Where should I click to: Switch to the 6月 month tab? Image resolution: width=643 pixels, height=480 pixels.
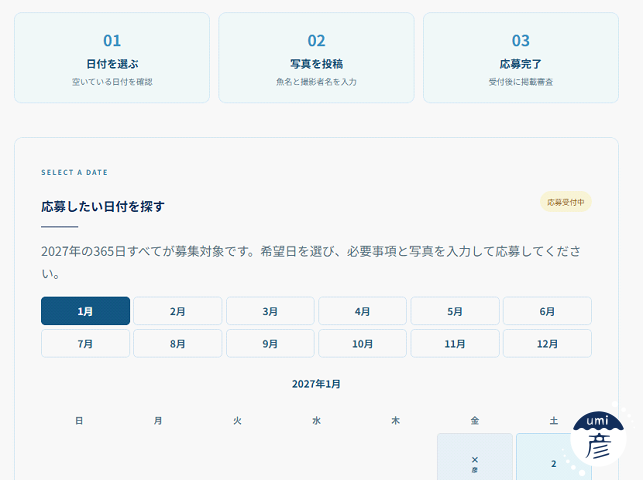point(547,311)
